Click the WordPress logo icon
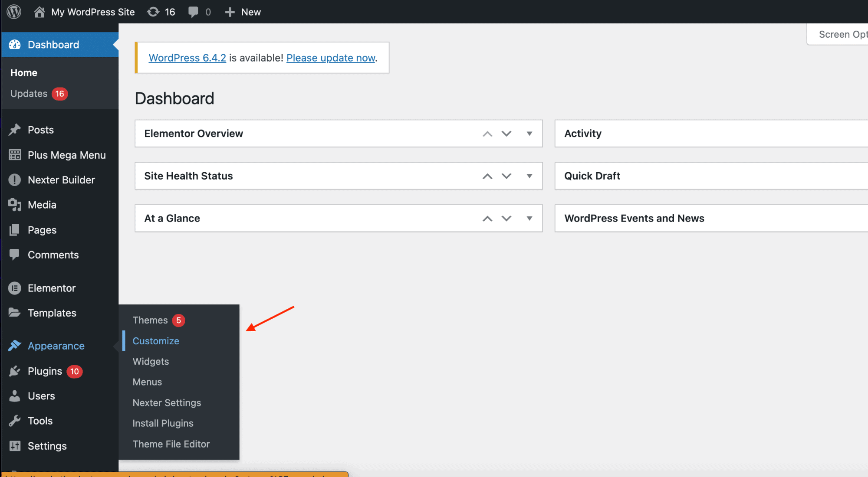868x477 pixels. point(14,12)
